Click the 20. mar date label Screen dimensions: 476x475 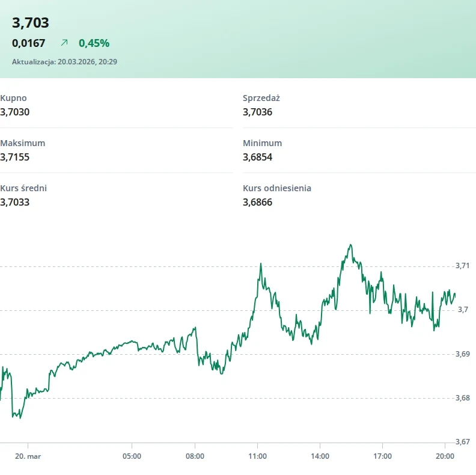pyautogui.click(x=28, y=456)
